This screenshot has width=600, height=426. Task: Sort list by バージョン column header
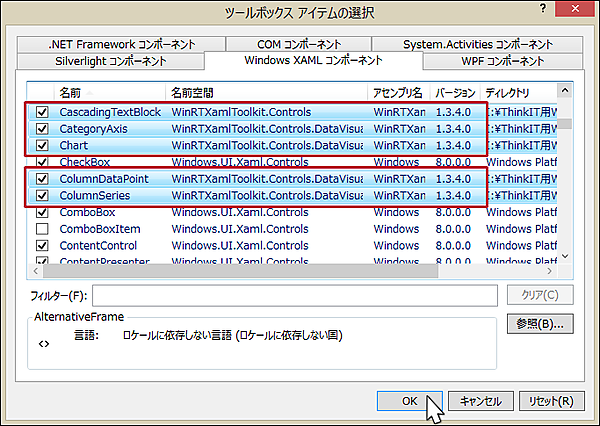click(x=455, y=91)
